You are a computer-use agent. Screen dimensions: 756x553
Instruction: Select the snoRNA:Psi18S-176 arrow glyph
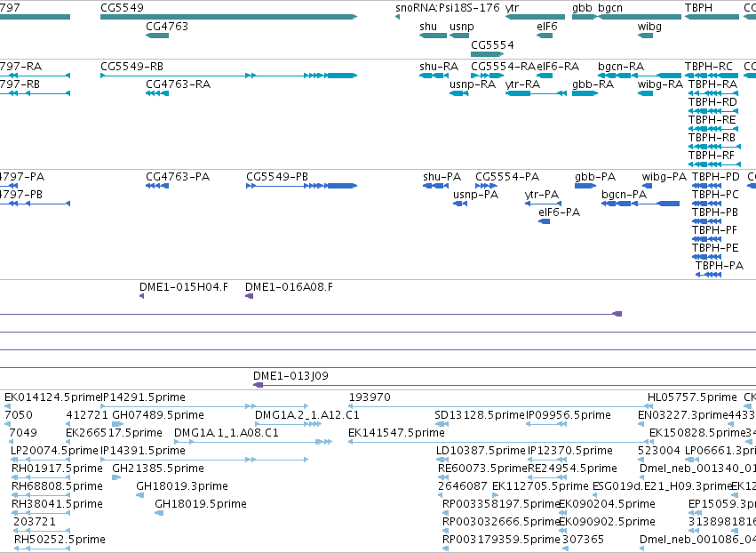[x=397, y=17]
